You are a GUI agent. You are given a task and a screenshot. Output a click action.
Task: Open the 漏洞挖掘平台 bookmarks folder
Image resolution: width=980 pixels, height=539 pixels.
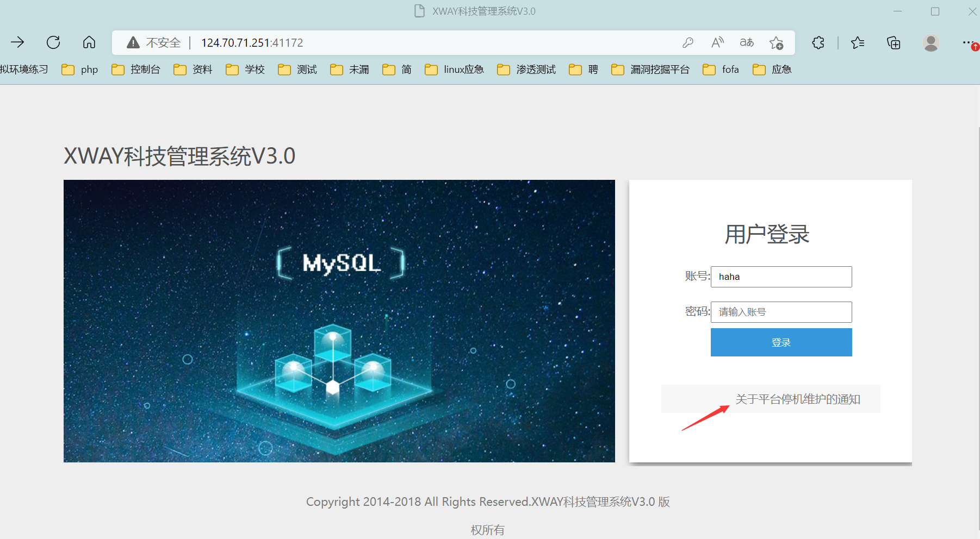tap(650, 70)
